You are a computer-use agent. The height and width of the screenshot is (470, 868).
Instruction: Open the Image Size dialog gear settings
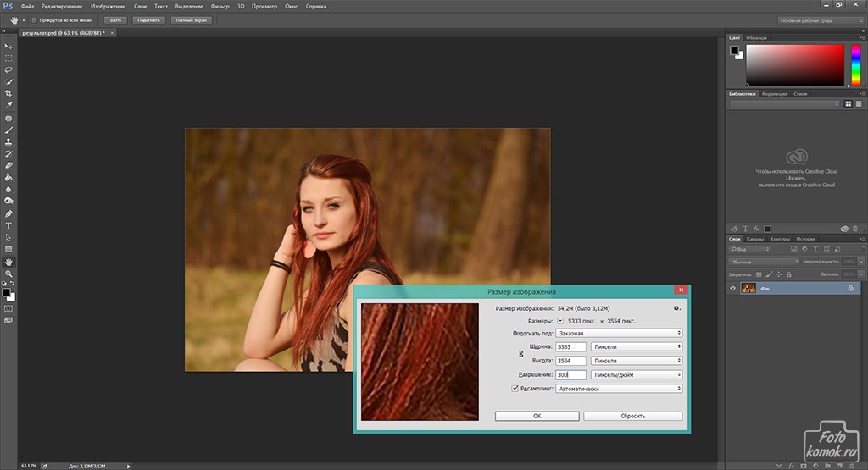coord(676,308)
